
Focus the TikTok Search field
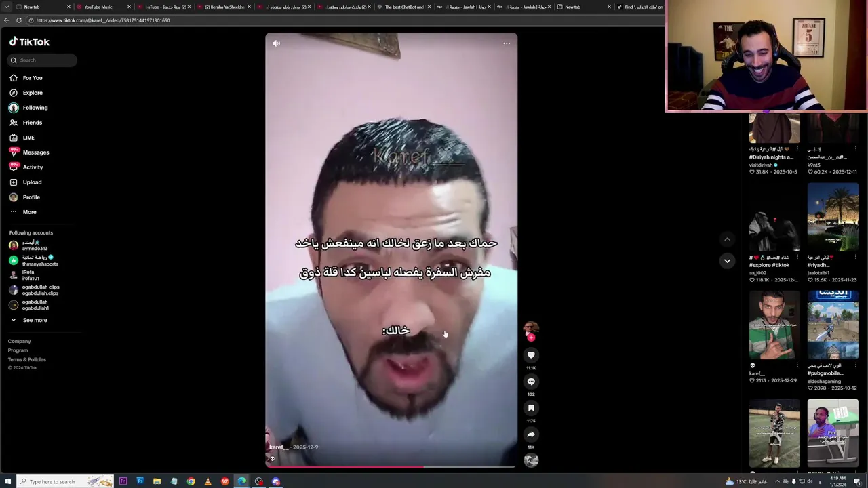click(x=42, y=60)
